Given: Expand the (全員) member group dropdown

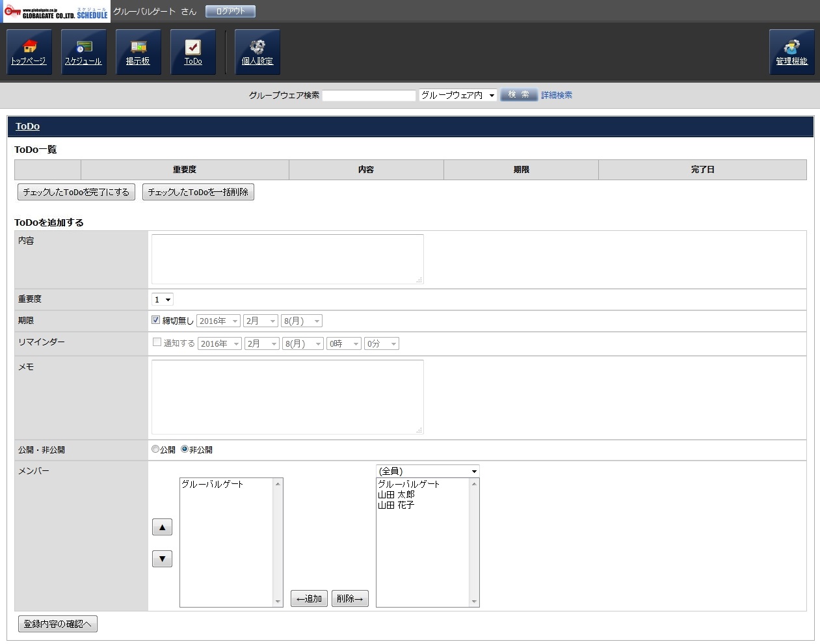Looking at the screenshot, I should [427, 471].
